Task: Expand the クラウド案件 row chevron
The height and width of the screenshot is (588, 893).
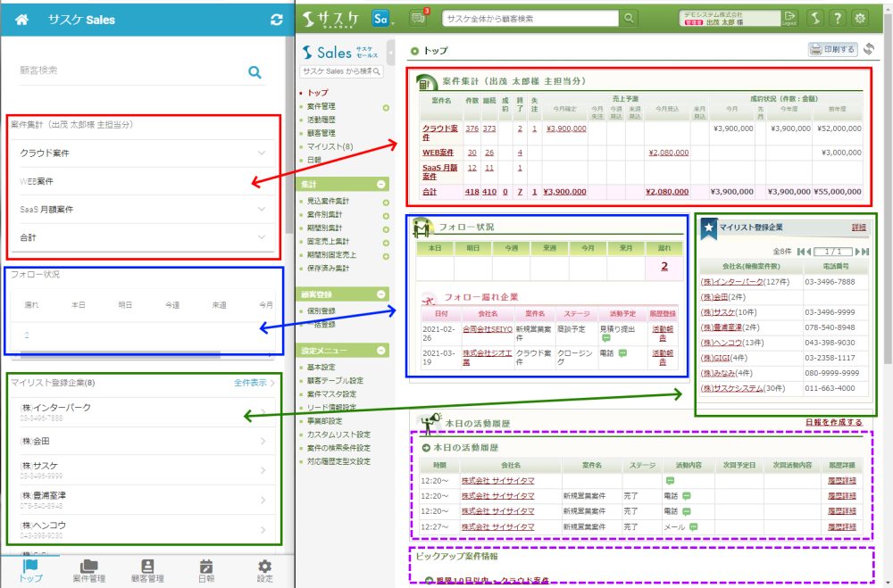Action: pyautogui.click(x=261, y=153)
